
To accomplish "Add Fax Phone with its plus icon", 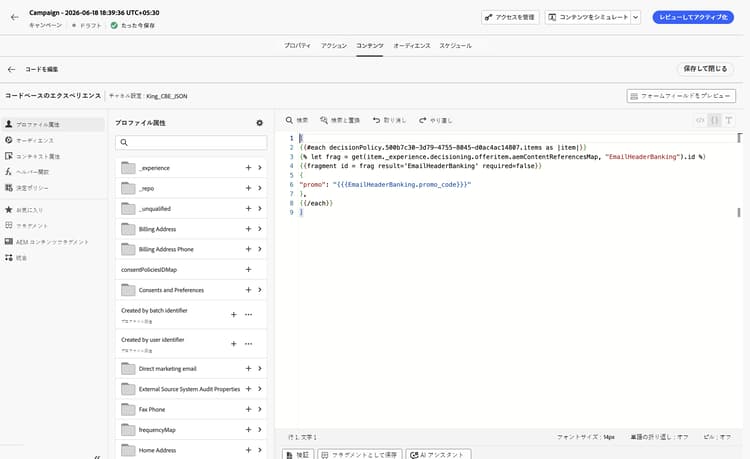I will tap(248, 409).
